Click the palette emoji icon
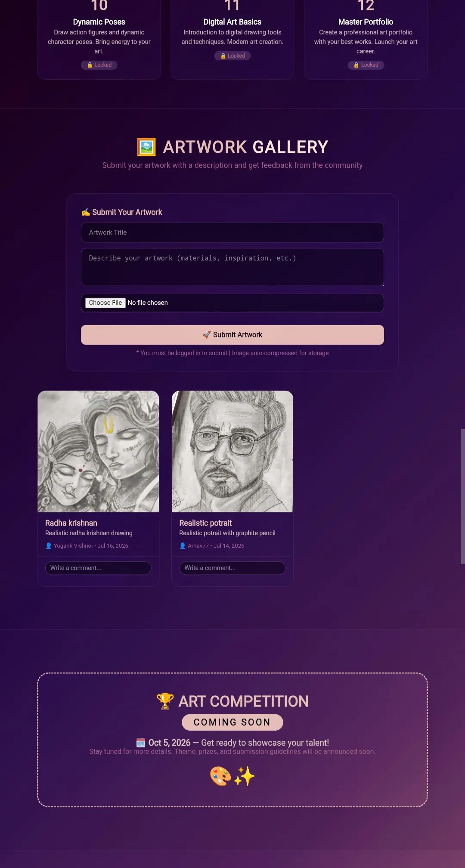 [220, 776]
